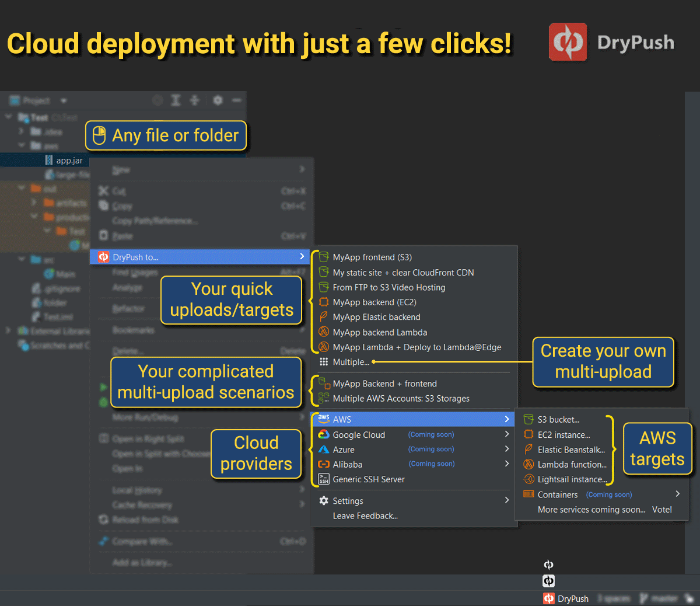Click the Lambda@Edge deploy icon
The image size is (700, 606).
[x=324, y=347]
